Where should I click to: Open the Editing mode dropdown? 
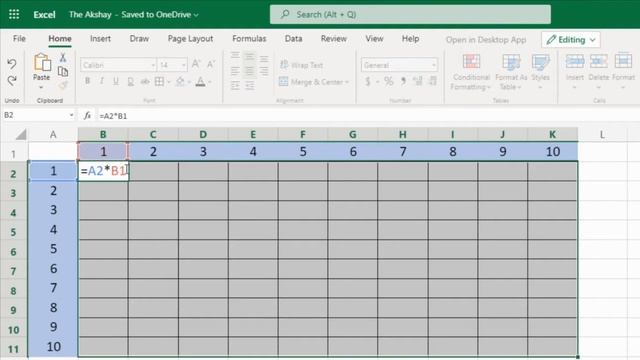[x=571, y=40]
